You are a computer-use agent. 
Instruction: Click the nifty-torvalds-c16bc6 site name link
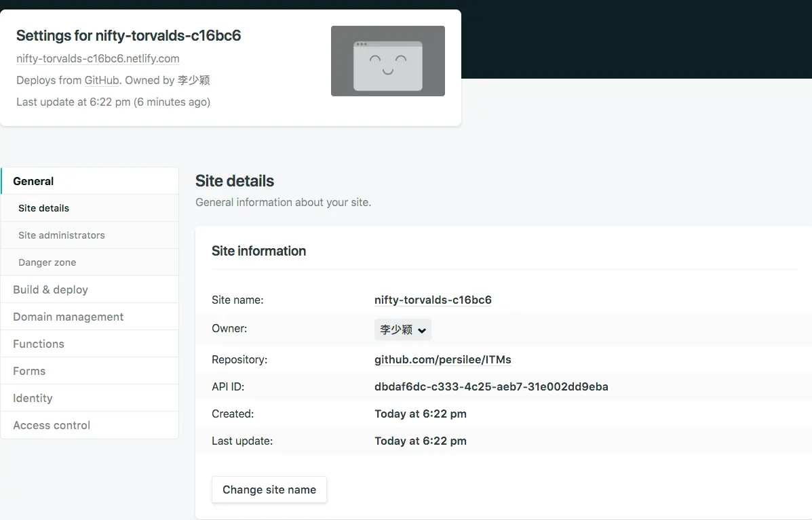click(433, 300)
